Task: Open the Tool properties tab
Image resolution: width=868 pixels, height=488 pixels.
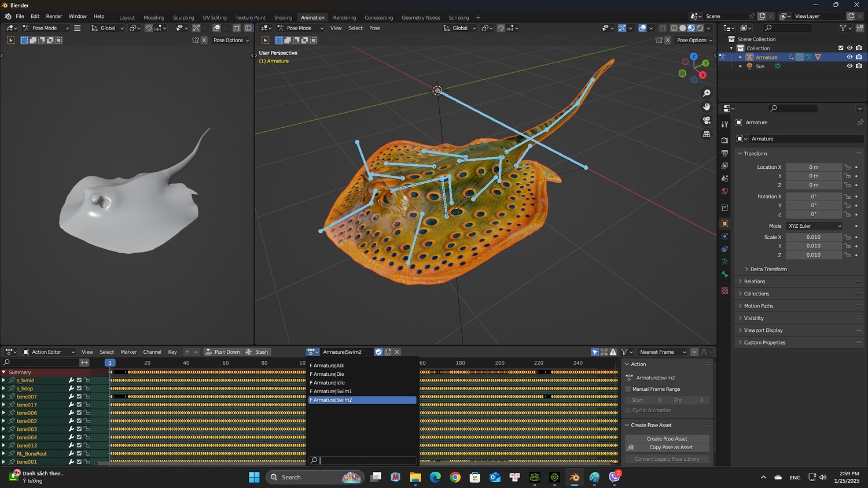Action: point(724,124)
